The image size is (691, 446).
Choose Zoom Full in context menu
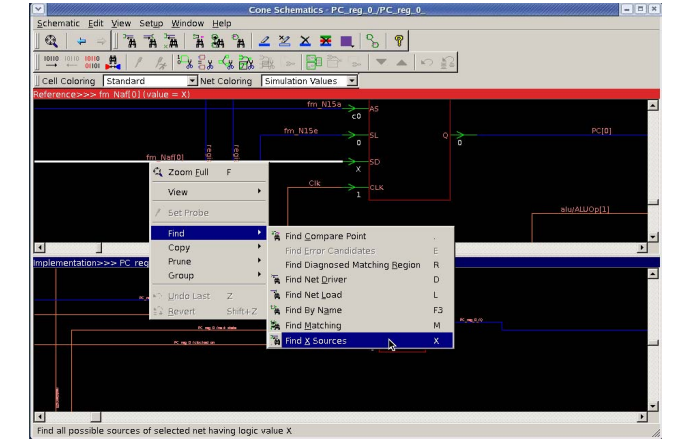pyautogui.click(x=209, y=172)
